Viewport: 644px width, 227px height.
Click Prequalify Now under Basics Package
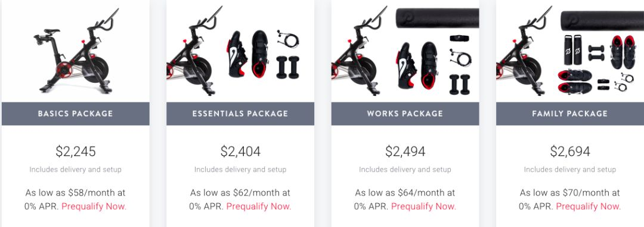point(94,206)
